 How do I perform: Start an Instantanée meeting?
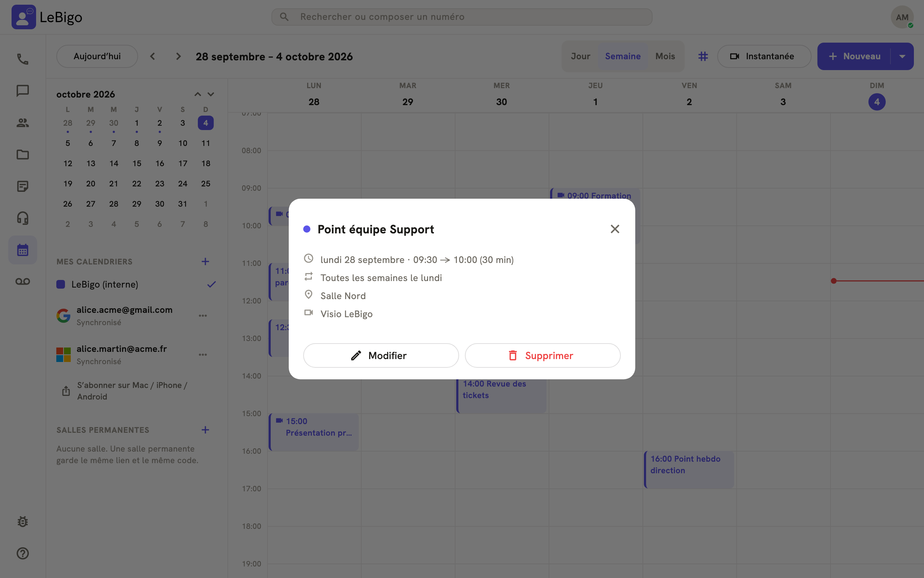click(x=764, y=56)
